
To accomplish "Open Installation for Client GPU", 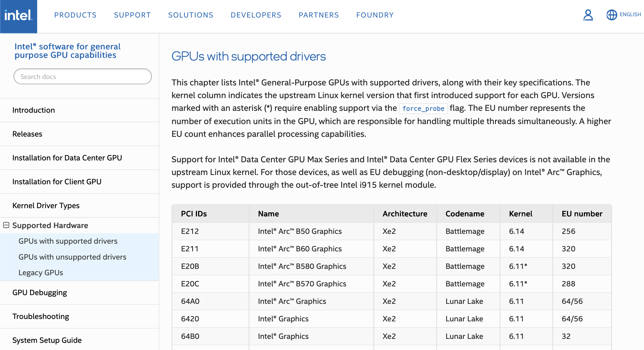I will coord(57,182).
